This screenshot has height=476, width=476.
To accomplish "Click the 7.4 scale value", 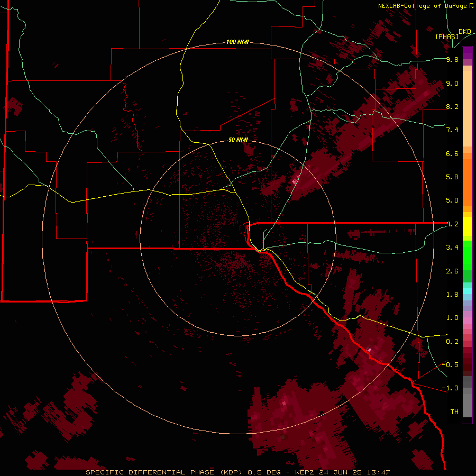I will pyautogui.click(x=452, y=130).
